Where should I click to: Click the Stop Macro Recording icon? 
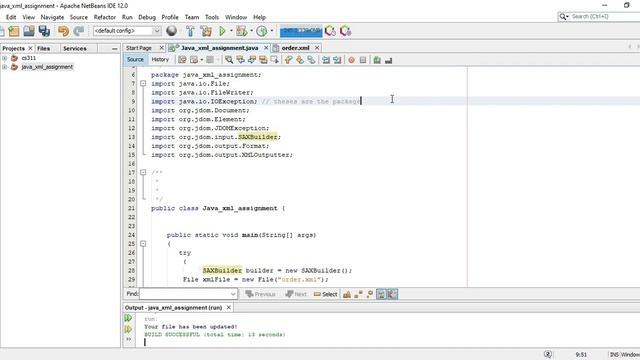[x=363, y=60]
